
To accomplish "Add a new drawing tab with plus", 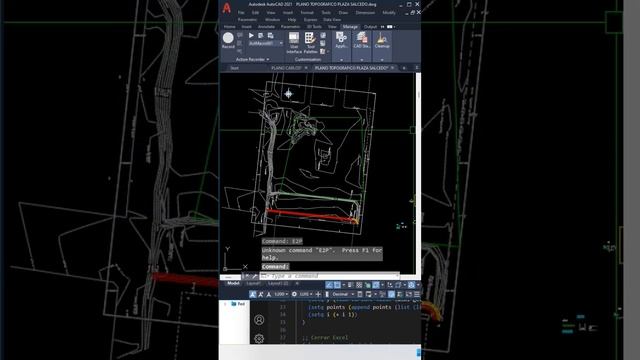I will (404, 68).
